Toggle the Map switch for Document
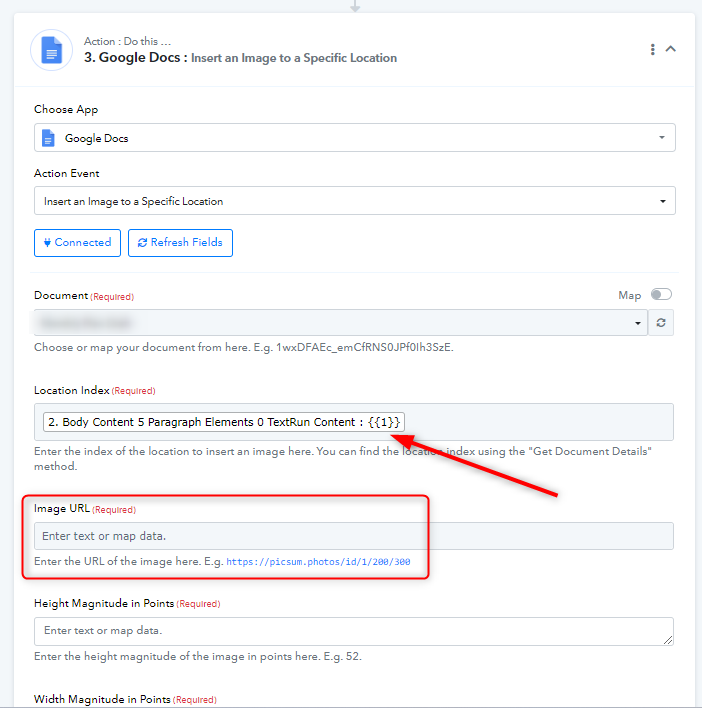Image resolution: width=702 pixels, height=708 pixels. 661,295
